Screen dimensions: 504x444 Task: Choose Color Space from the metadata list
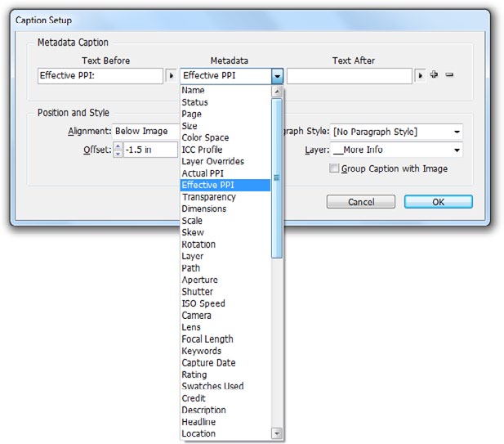coord(225,137)
